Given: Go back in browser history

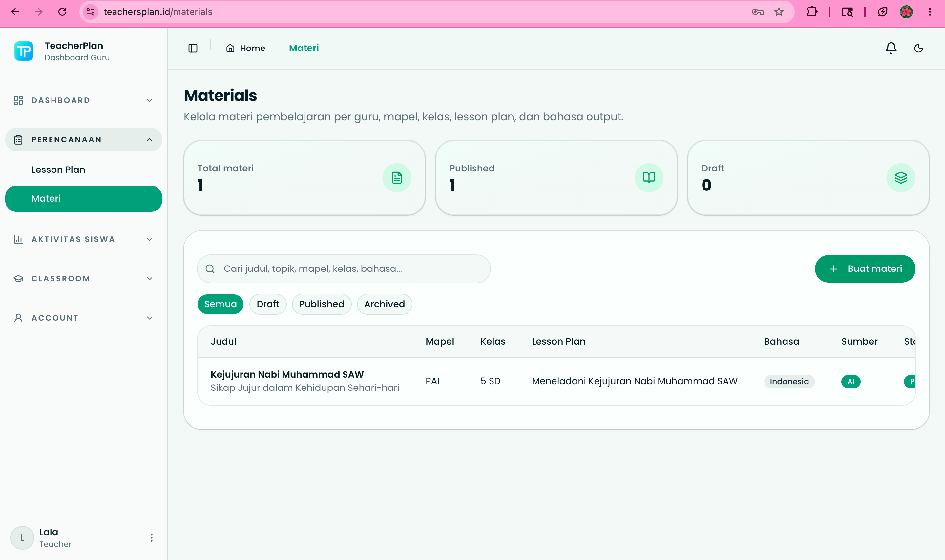Looking at the screenshot, I should pyautogui.click(x=15, y=12).
